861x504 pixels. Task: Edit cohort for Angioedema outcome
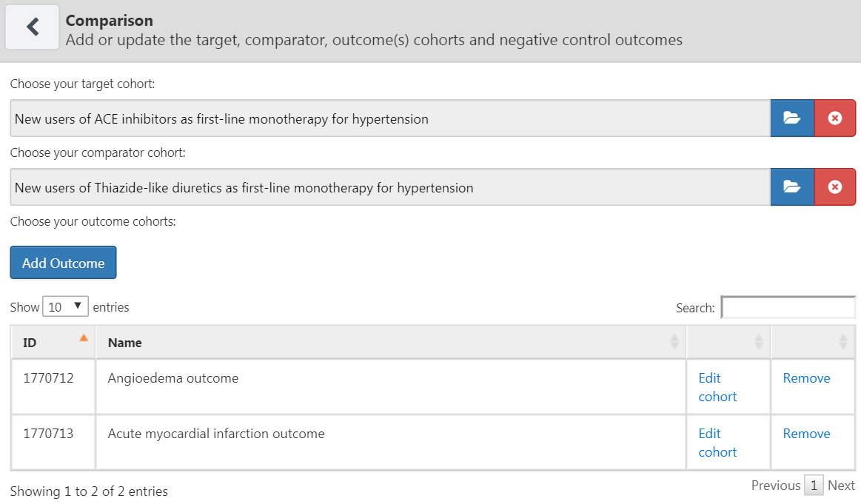[717, 387]
